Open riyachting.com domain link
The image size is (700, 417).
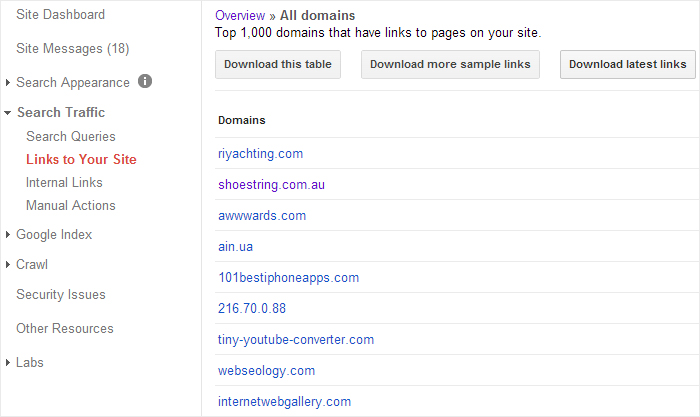(260, 154)
